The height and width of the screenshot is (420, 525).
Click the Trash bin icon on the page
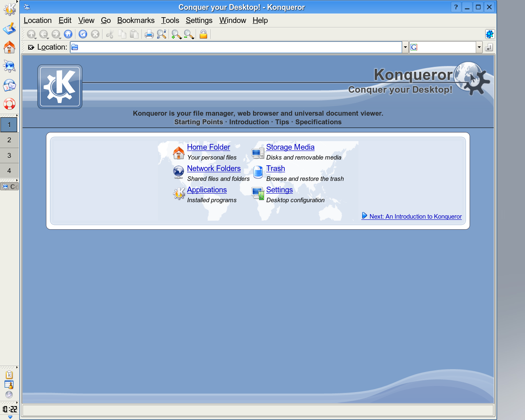point(258,172)
